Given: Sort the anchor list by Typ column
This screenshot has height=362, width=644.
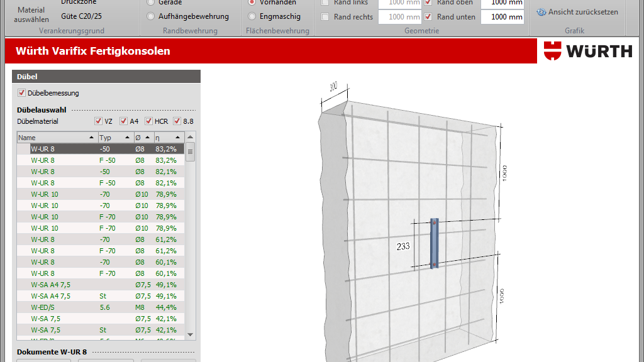Looking at the screenshot, I should [116, 138].
